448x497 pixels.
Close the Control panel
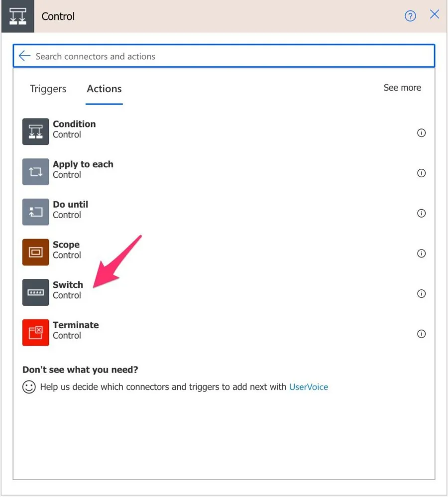point(435,15)
